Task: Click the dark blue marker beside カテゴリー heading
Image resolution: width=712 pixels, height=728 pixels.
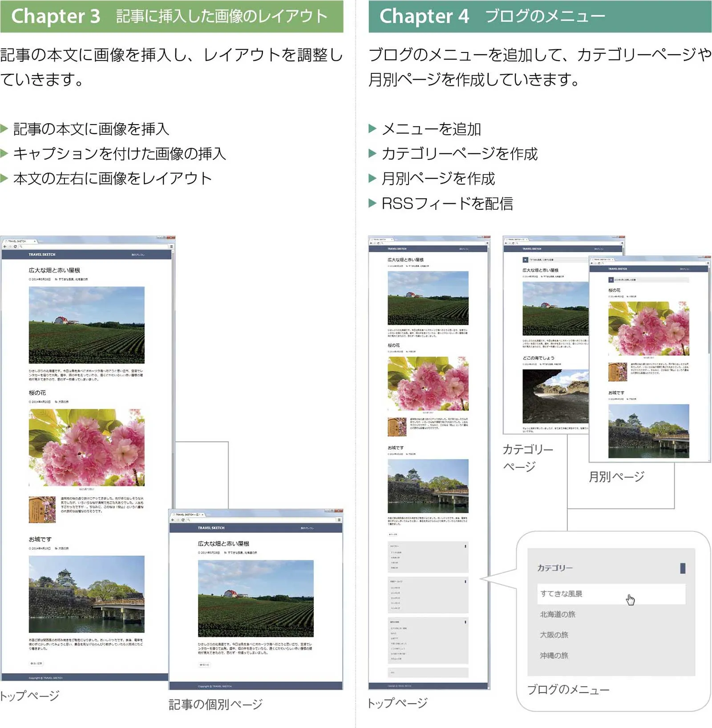Action: point(683,568)
